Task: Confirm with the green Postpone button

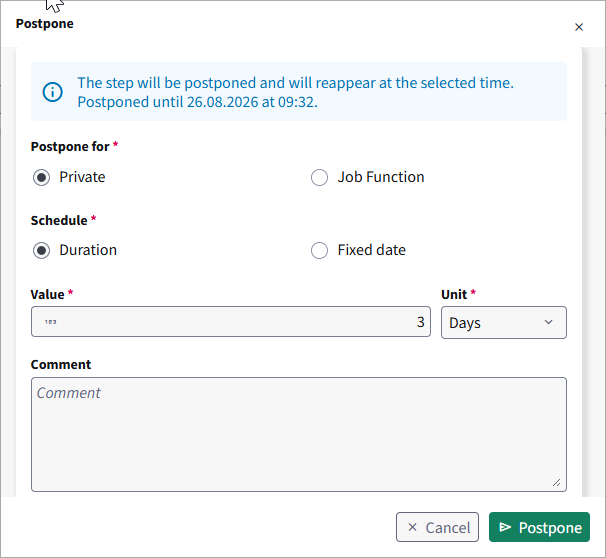Action: pos(540,527)
